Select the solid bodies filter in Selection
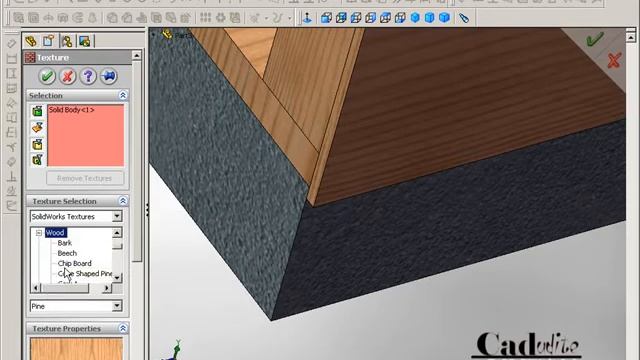This screenshot has width=640, height=360. [37, 144]
